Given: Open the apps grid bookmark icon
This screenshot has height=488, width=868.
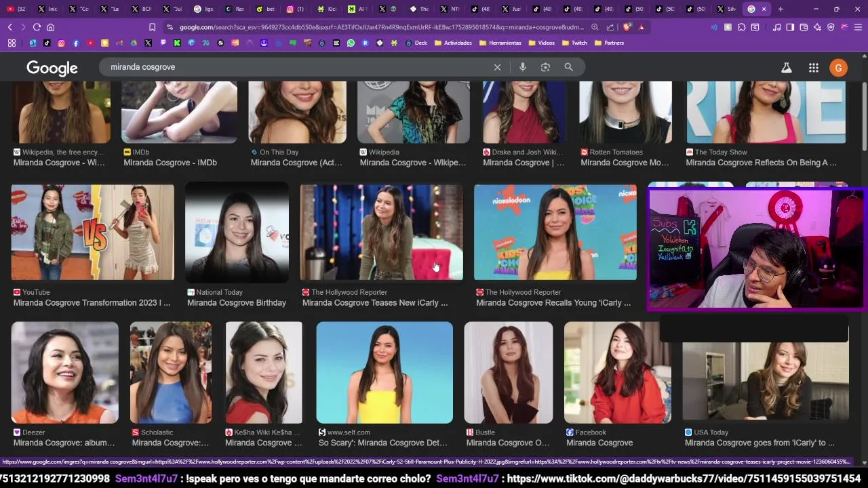Looking at the screenshot, I should (12, 43).
